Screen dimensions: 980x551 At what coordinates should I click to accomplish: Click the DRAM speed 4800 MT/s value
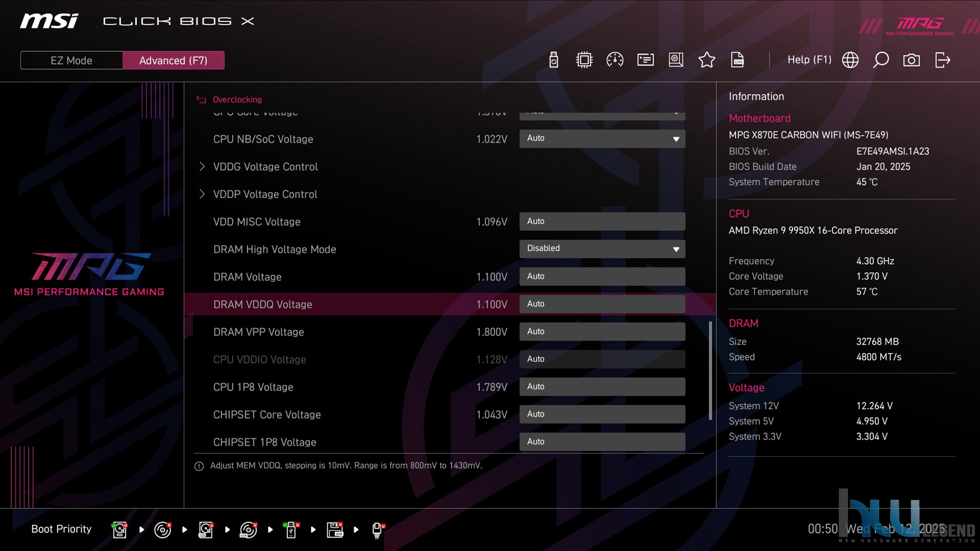(x=878, y=357)
